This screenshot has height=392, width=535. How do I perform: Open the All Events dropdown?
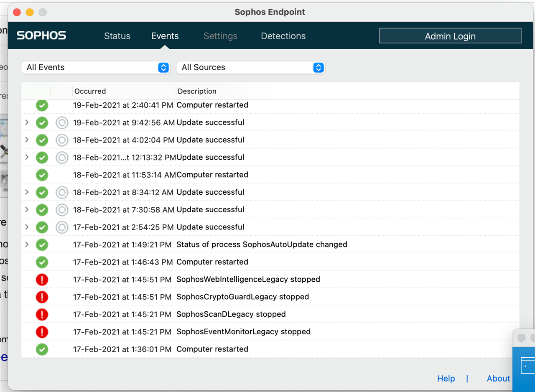[x=96, y=67]
